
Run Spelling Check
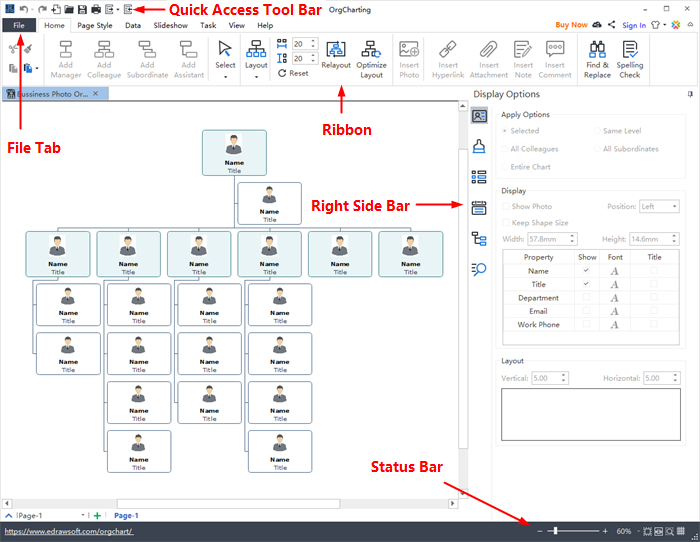click(629, 59)
